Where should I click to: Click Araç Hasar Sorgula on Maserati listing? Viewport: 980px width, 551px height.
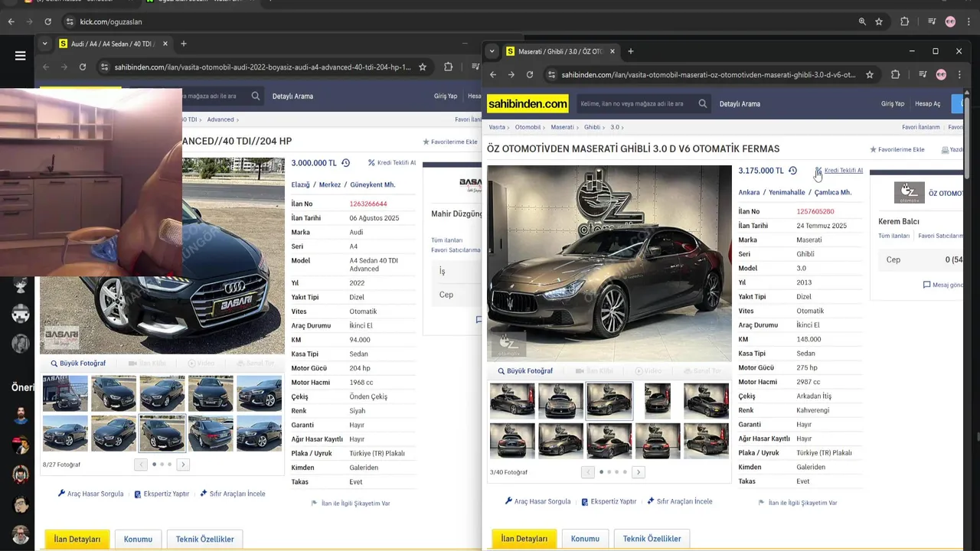[537, 501]
